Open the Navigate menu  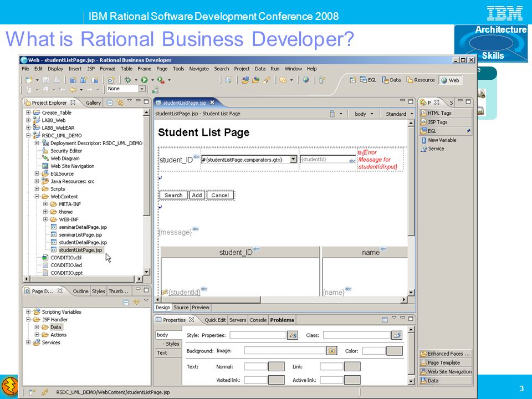pos(199,69)
